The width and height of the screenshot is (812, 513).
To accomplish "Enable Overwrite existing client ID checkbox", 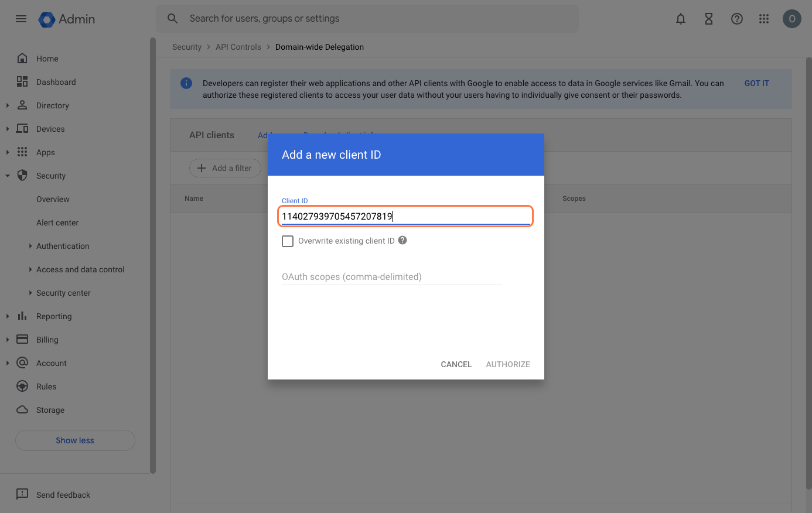I will click(288, 241).
